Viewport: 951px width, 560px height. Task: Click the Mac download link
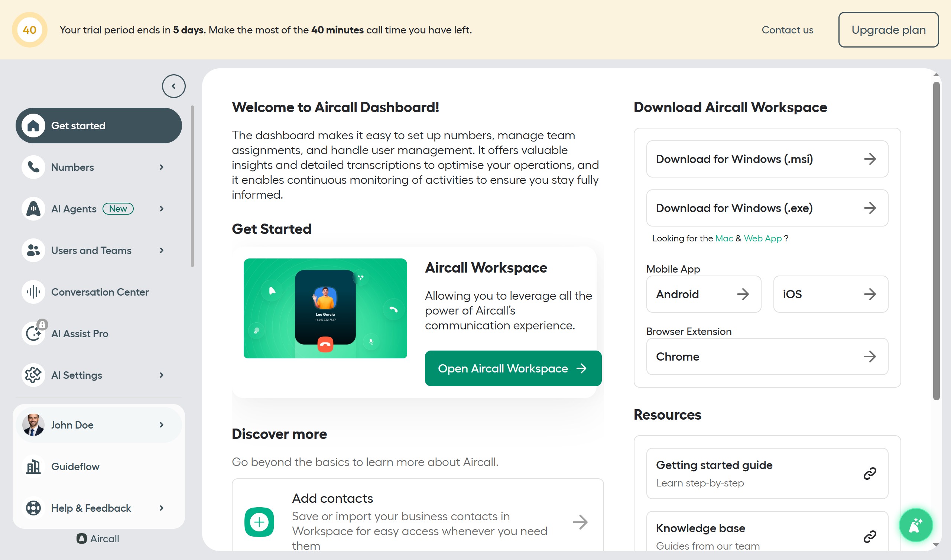point(724,238)
